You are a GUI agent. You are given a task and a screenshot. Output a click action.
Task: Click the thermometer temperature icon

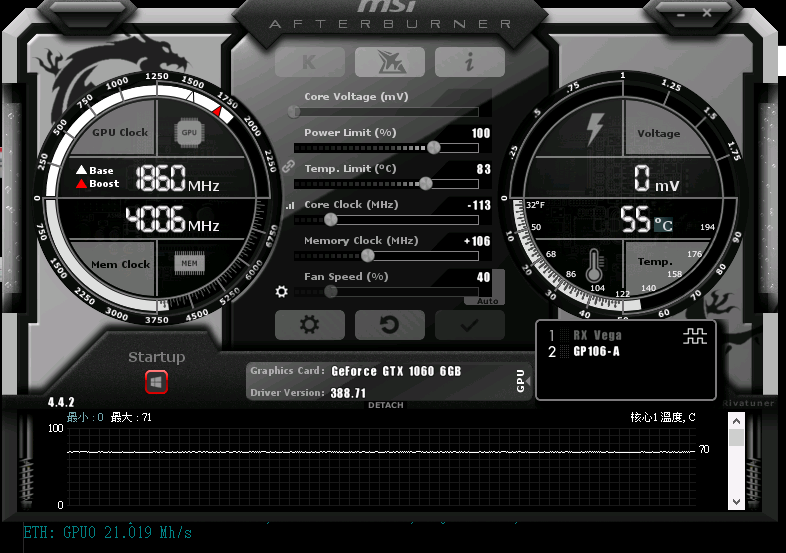[x=594, y=265]
